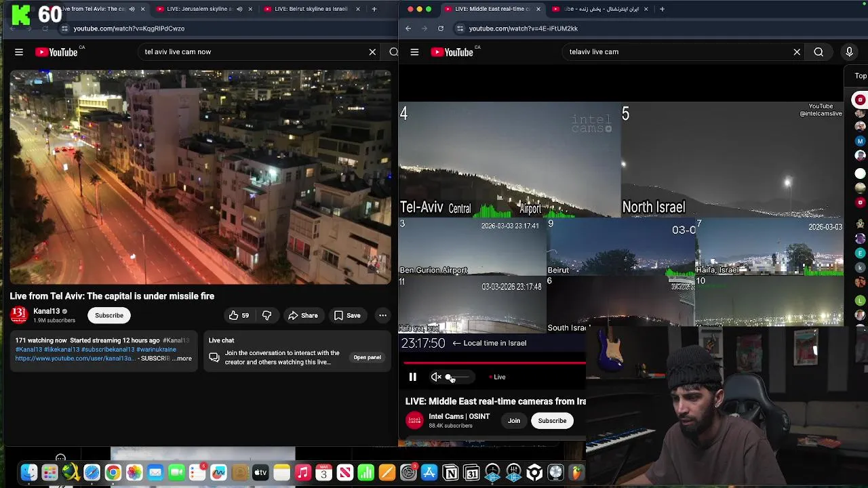The image size is (868, 488).
Task: Click the Tel Aviv street live video
Action: [x=201, y=177]
